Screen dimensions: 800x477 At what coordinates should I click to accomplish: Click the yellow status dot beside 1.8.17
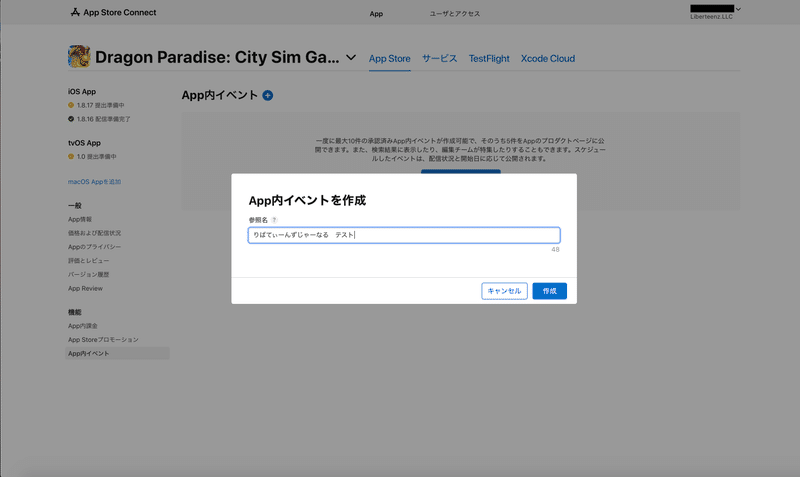click(x=71, y=105)
